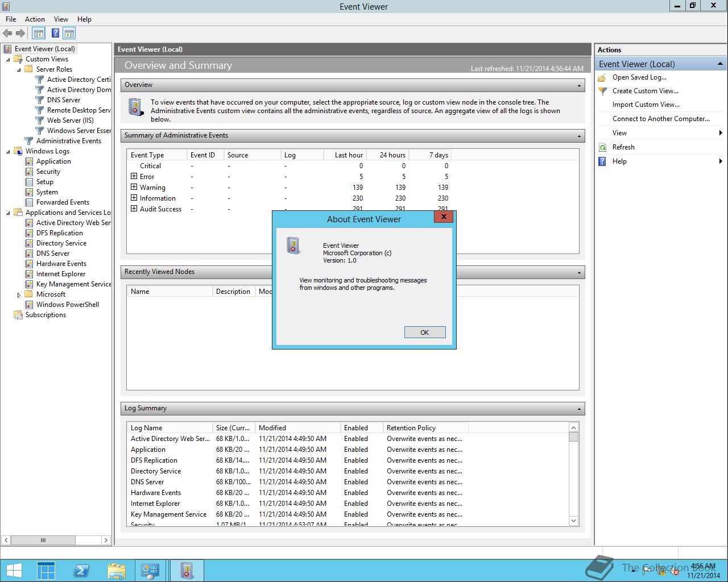The height and width of the screenshot is (582, 728).
Task: Expand the Audit Success event type row
Action: (134, 209)
